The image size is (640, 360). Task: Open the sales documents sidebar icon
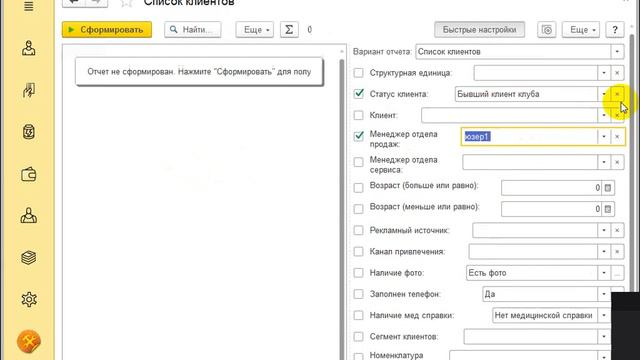point(29,90)
